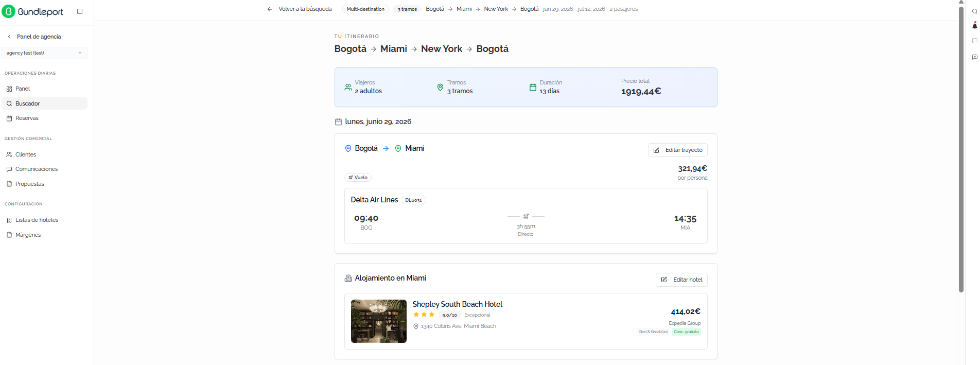Click the Márgenes document icon

(x=9, y=235)
